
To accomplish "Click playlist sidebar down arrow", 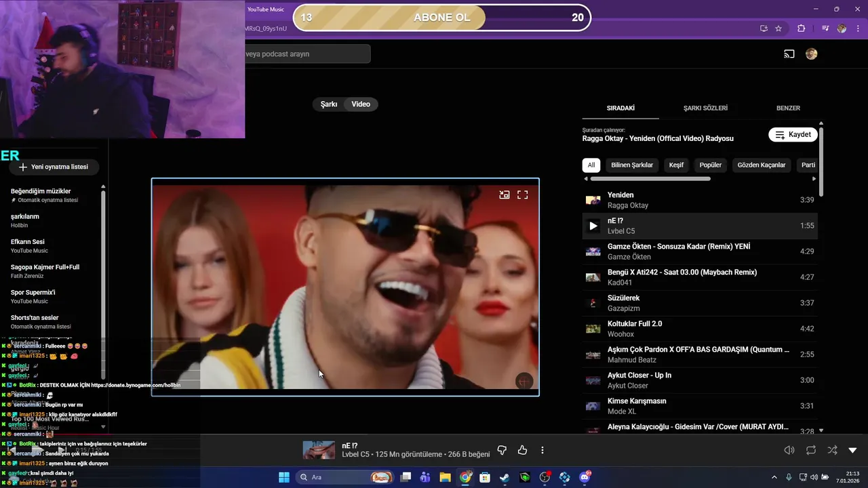I will [103, 427].
